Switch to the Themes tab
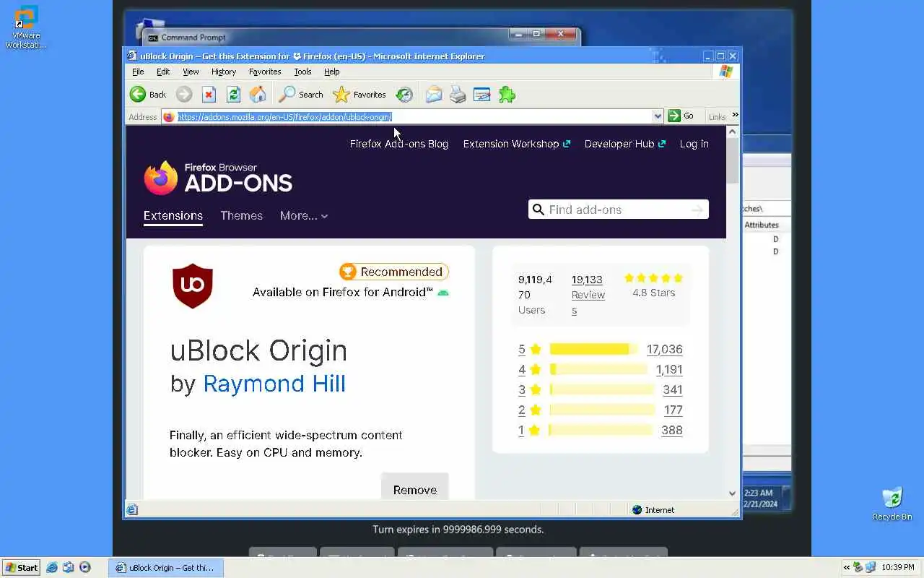The height and width of the screenshot is (578, 924). [x=241, y=215]
